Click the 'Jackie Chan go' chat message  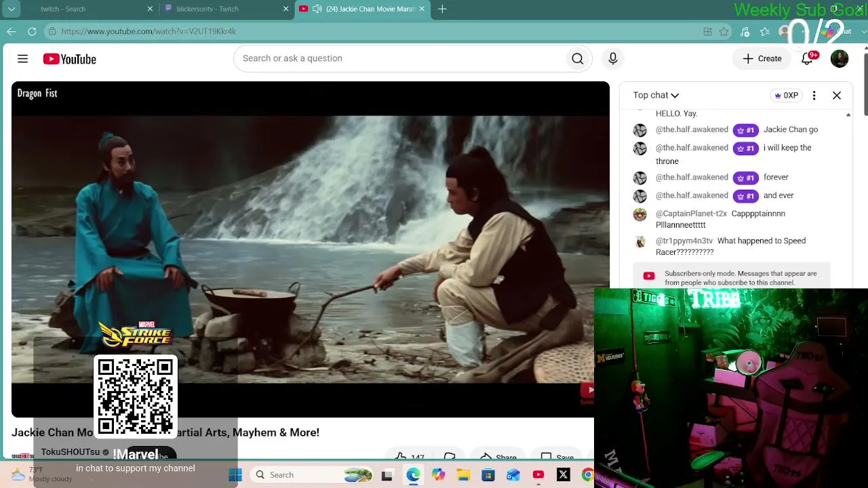791,129
